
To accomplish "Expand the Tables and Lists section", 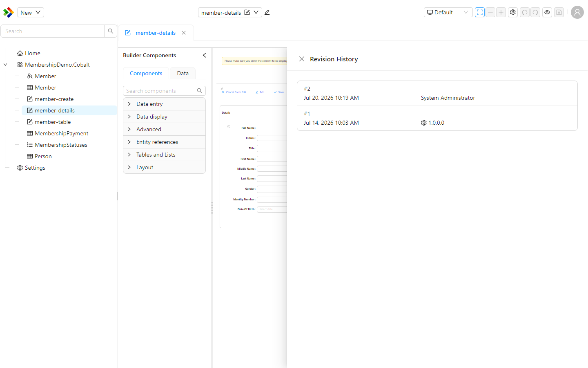I will coord(164,155).
